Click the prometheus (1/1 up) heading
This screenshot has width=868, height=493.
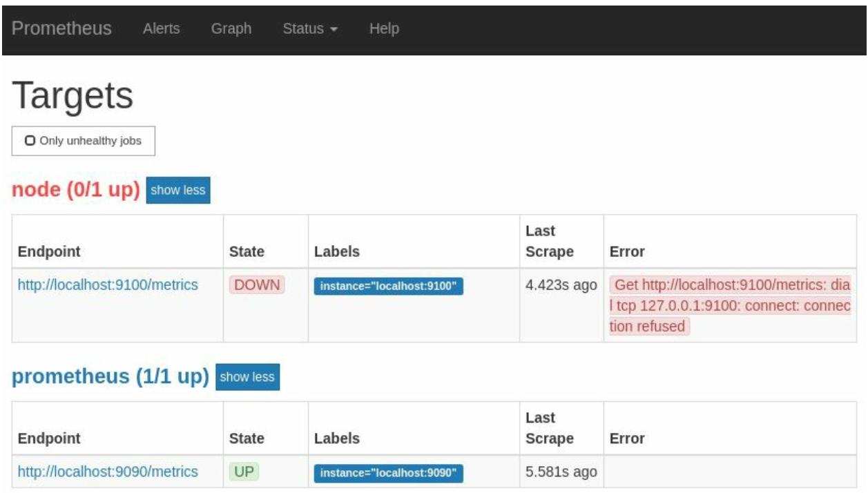click(x=110, y=378)
